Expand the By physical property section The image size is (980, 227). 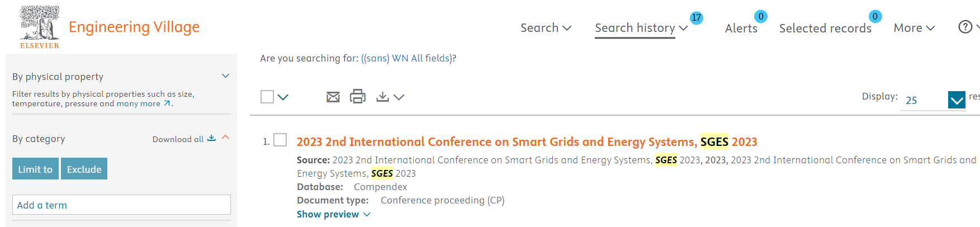[225, 76]
